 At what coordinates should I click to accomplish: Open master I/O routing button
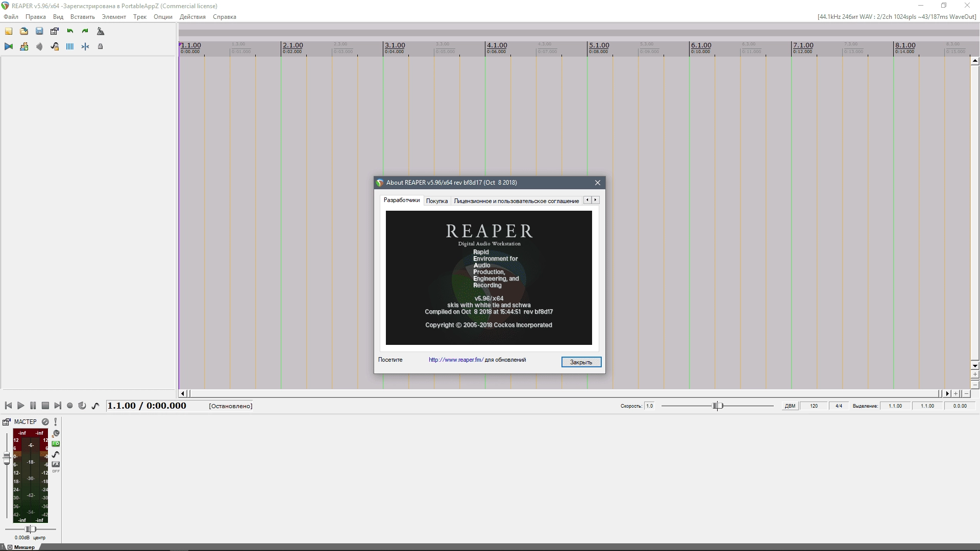[x=56, y=444]
